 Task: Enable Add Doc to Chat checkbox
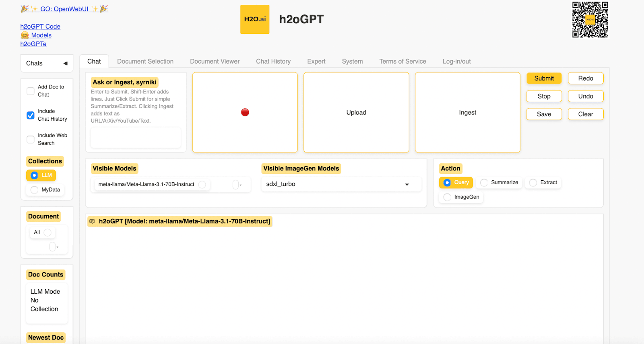[x=31, y=91]
